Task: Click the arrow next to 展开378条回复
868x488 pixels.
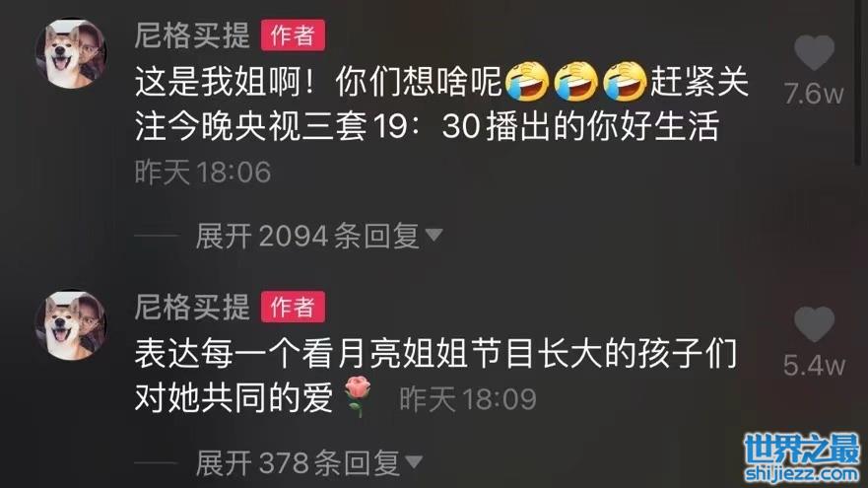Action: (414, 461)
